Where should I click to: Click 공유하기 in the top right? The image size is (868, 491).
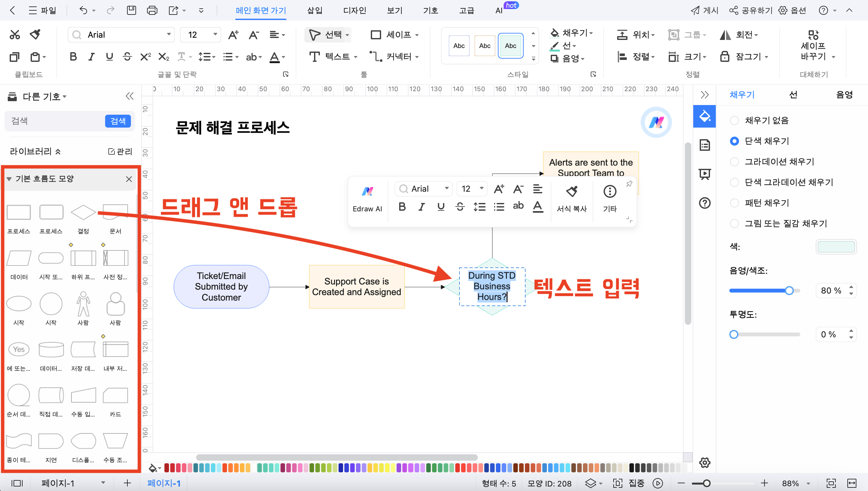pyautogui.click(x=751, y=10)
